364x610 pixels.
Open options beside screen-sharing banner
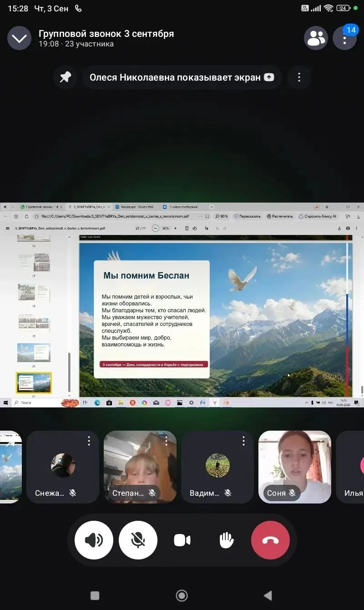pyautogui.click(x=299, y=77)
